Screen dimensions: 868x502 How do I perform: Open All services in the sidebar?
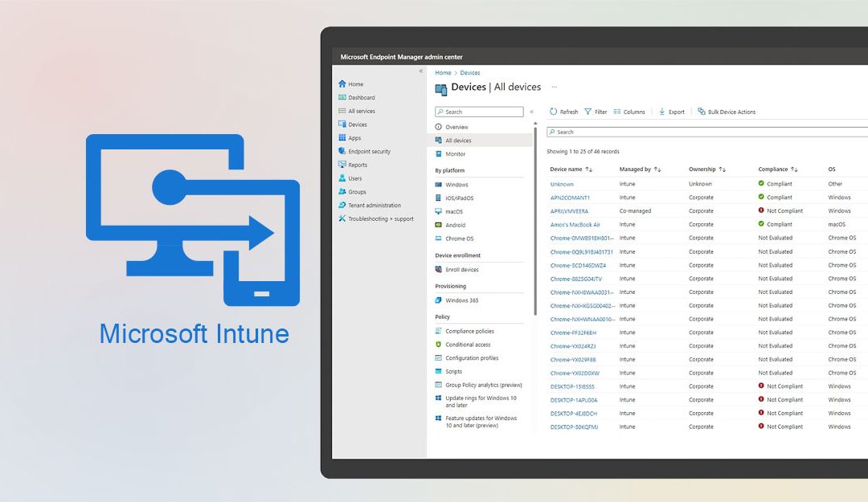tap(357, 112)
